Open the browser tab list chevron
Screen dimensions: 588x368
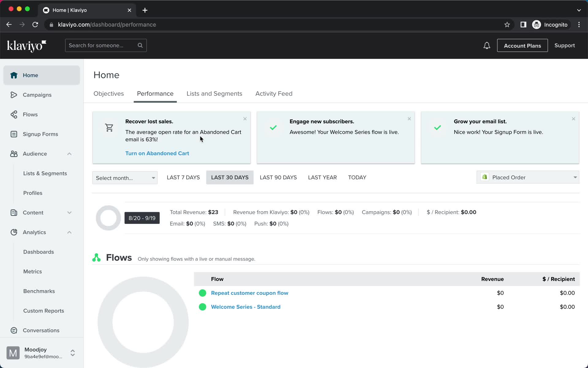(x=579, y=10)
